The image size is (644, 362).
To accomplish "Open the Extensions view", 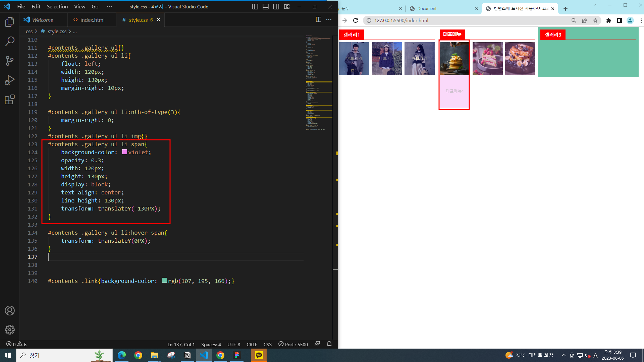I will point(10,100).
